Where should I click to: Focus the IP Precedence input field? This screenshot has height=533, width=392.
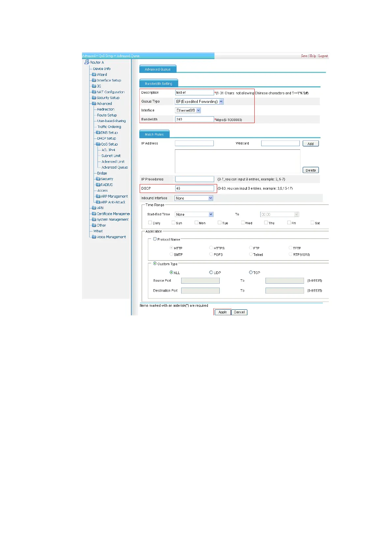pos(194,179)
